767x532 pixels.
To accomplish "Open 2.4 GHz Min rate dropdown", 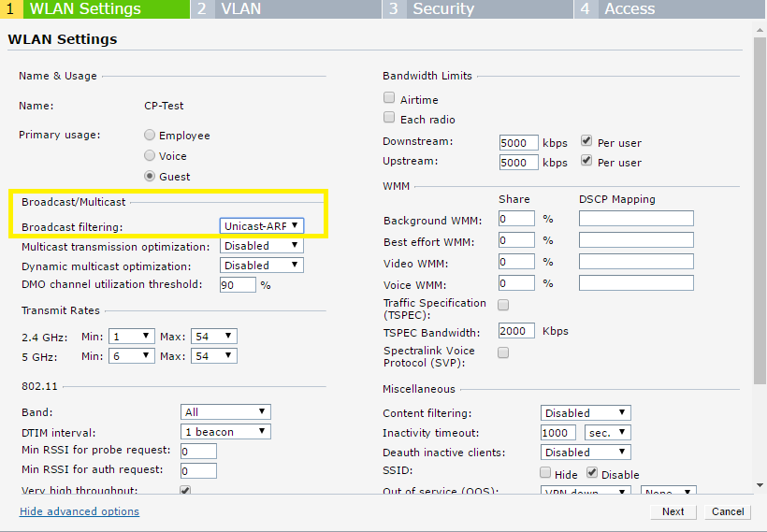I will pos(132,337).
